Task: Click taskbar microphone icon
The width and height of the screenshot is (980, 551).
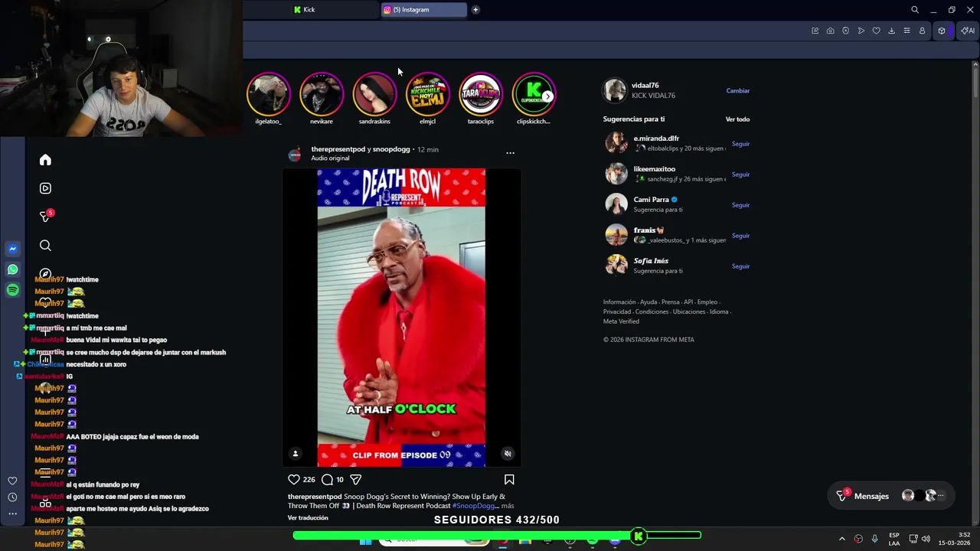Action: [874, 539]
